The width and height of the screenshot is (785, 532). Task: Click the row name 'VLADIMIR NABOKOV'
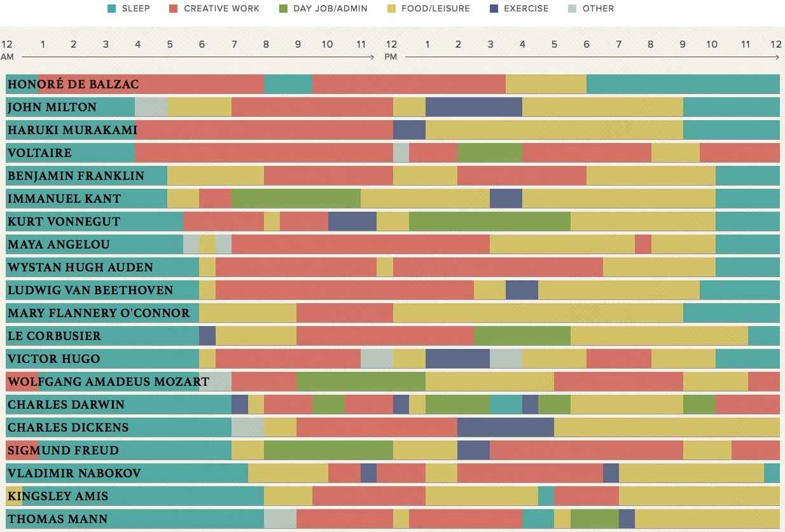74,473
